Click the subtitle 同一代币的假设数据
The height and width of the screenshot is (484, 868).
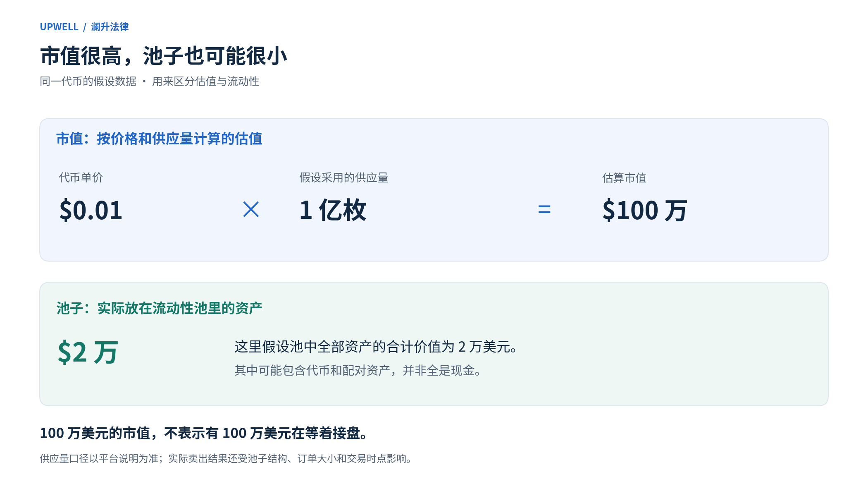point(88,81)
